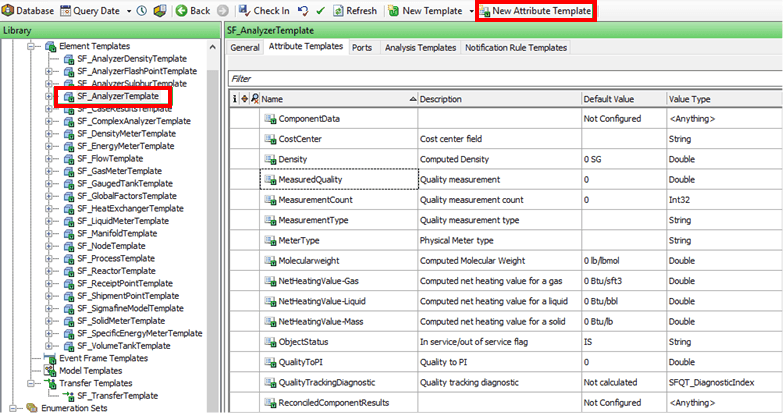Click the SF_GaugedTankTemplate icon
Viewport: 783px width, 413px height.
(x=69, y=183)
